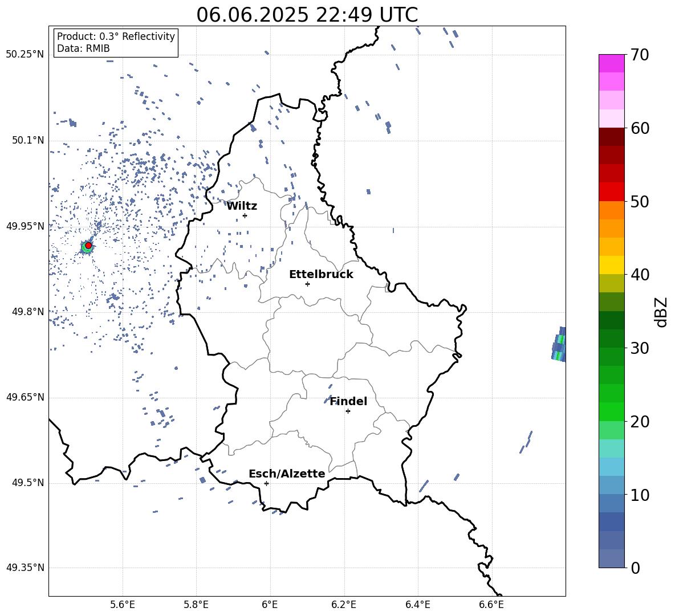Click the 49.65°N latitude label
This screenshot has height=616, width=675.
click(x=25, y=397)
